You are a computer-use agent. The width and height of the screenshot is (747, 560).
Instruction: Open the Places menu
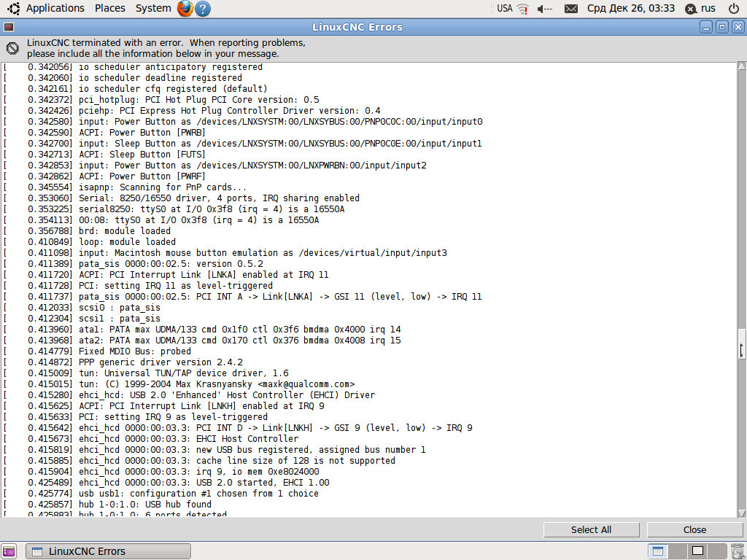[110, 8]
